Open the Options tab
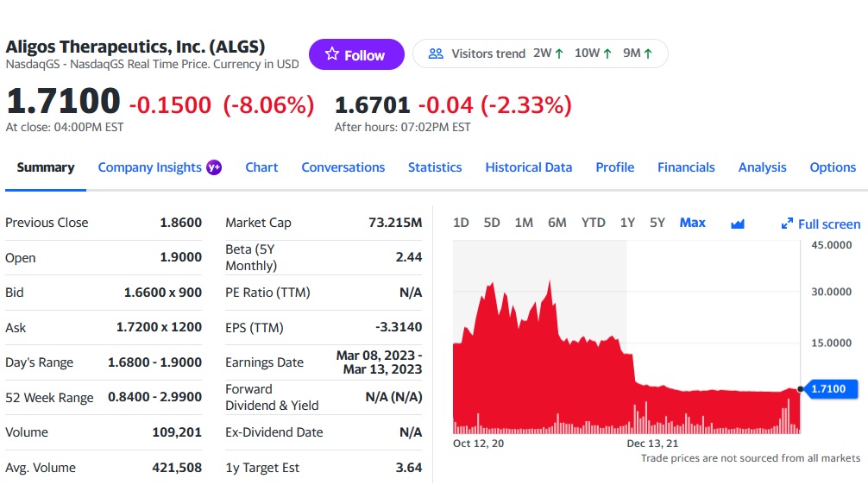This screenshot has width=868, height=485. pyautogui.click(x=833, y=167)
